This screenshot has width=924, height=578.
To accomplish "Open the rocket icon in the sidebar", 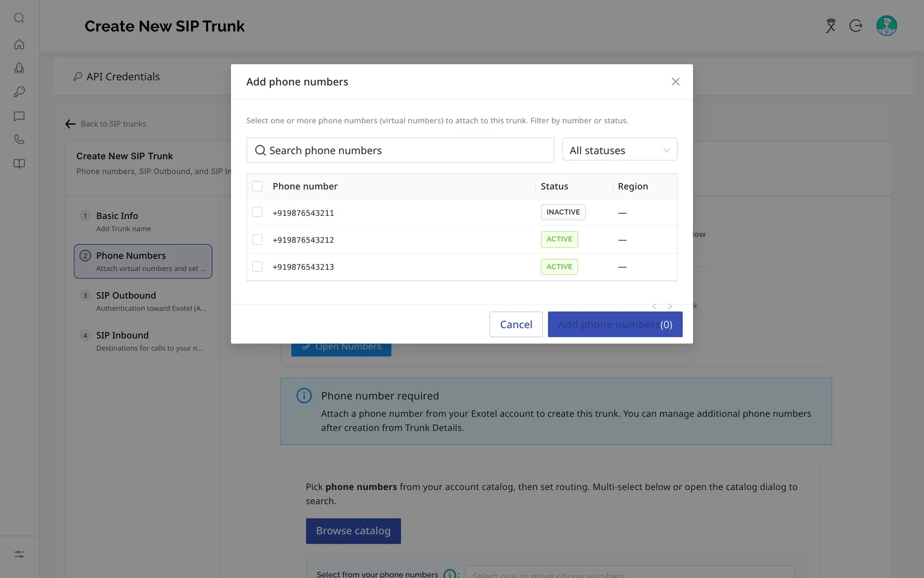I will tap(19, 68).
